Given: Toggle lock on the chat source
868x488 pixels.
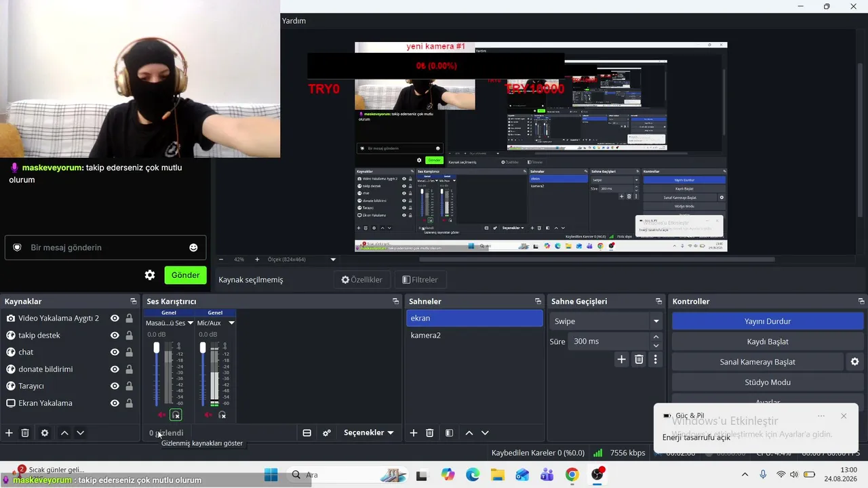Looking at the screenshot, I should coord(129,352).
